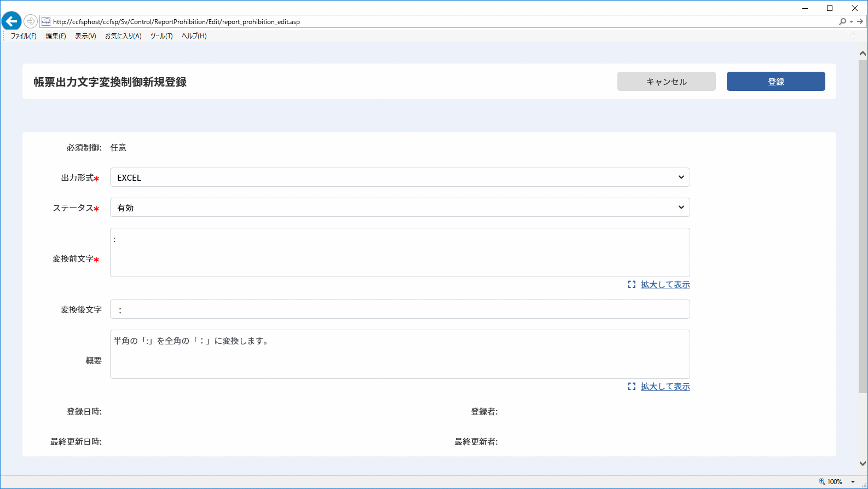The height and width of the screenshot is (489, 868).
Task: Open the ヘルプ(H) menu
Action: (x=194, y=36)
